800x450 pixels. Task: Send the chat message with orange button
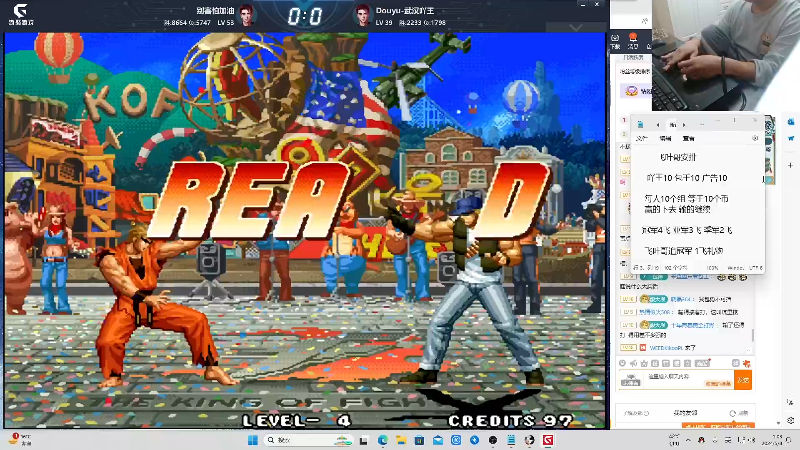click(x=743, y=380)
